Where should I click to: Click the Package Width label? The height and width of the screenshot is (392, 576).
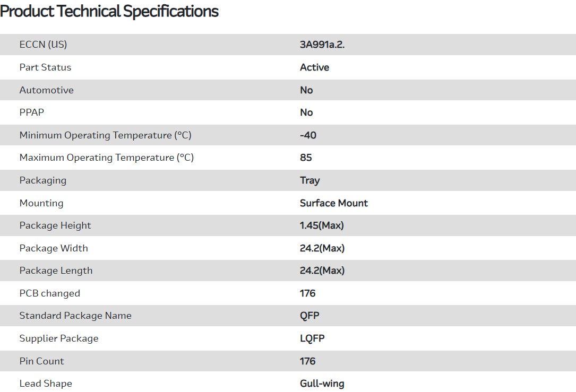coord(54,248)
